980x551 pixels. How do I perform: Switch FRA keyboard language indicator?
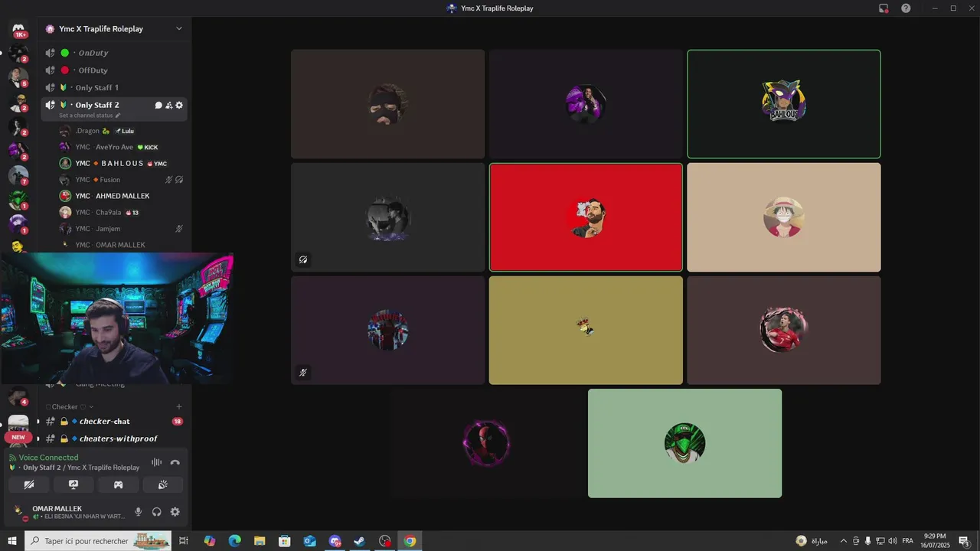pyautogui.click(x=907, y=541)
